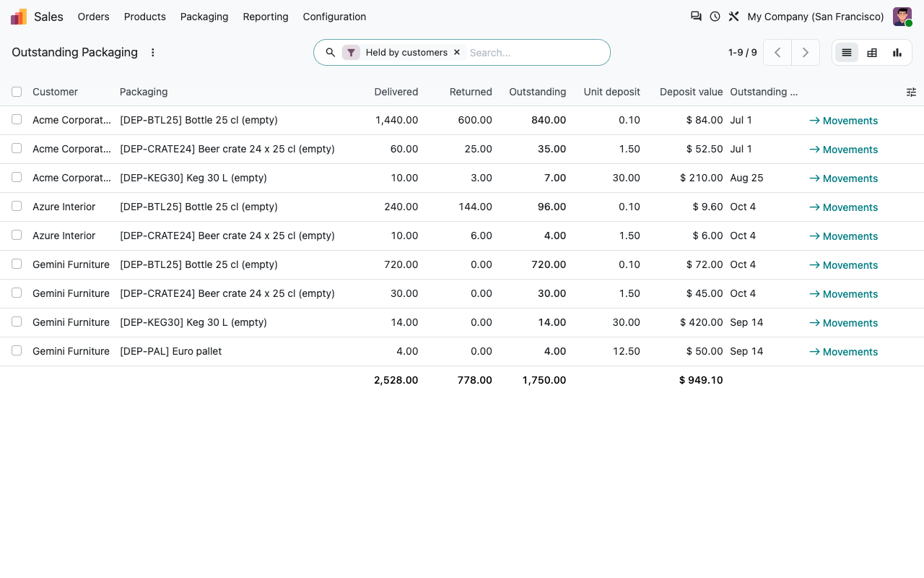Click the $ 420.00 deposit value cell
The image size is (924, 578).
[701, 322]
